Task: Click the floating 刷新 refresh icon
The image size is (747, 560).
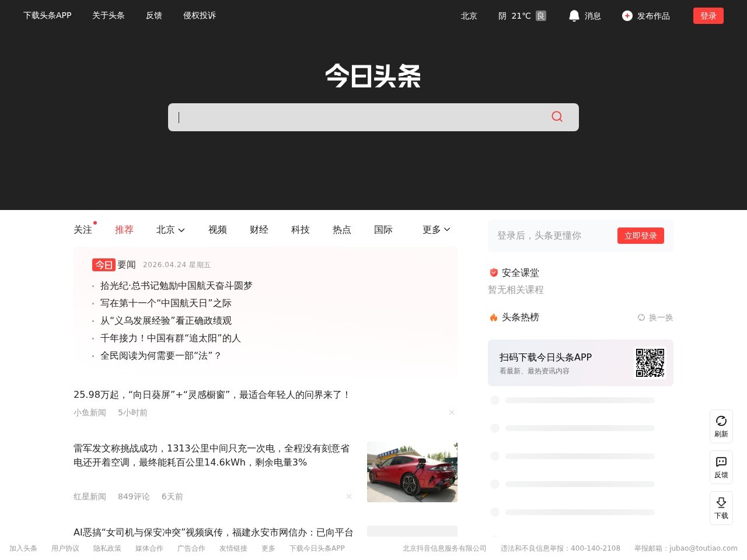Action: coord(721,422)
